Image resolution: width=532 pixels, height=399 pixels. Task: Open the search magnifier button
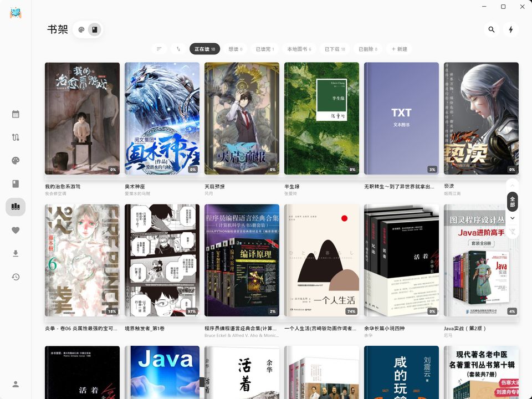[x=492, y=29]
